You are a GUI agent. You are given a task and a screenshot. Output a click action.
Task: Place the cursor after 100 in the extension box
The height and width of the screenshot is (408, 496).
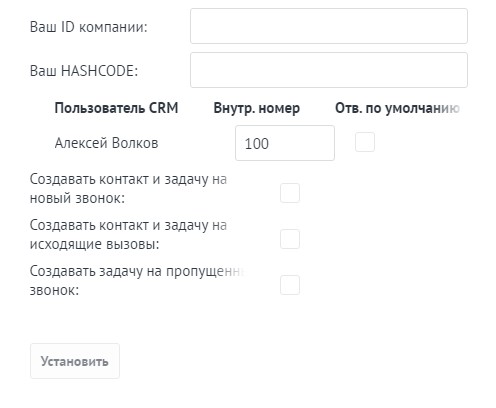pos(271,144)
